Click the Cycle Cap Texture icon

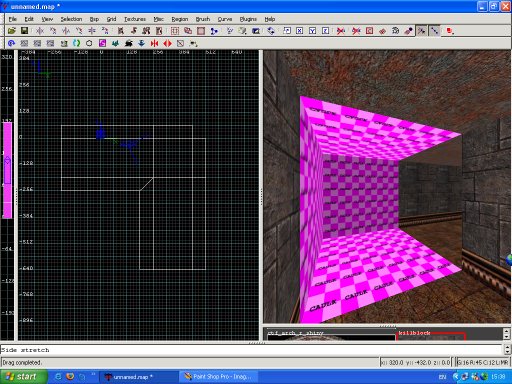click(77, 43)
